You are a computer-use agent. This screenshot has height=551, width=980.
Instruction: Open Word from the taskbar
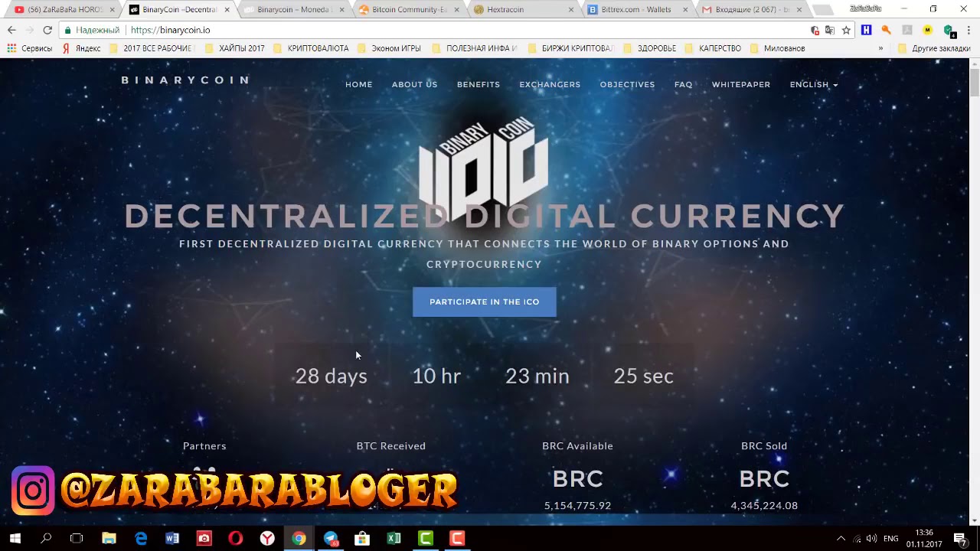point(172,538)
